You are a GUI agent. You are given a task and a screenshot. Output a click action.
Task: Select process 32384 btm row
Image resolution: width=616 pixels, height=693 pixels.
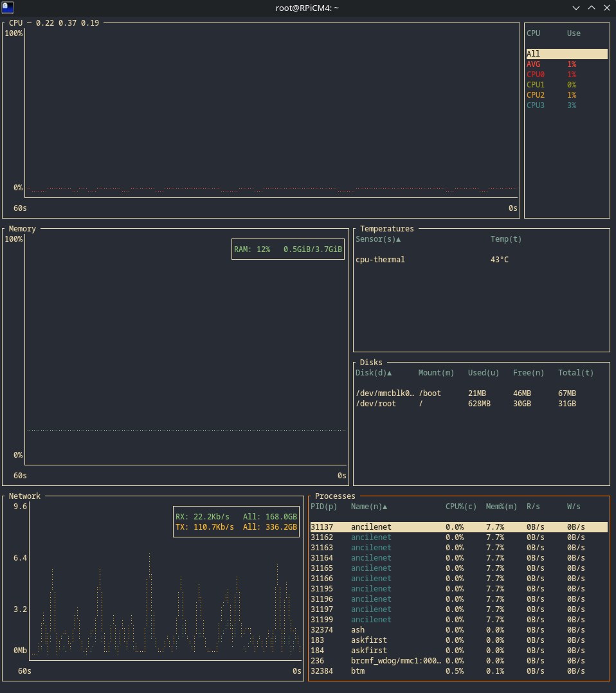(458, 671)
